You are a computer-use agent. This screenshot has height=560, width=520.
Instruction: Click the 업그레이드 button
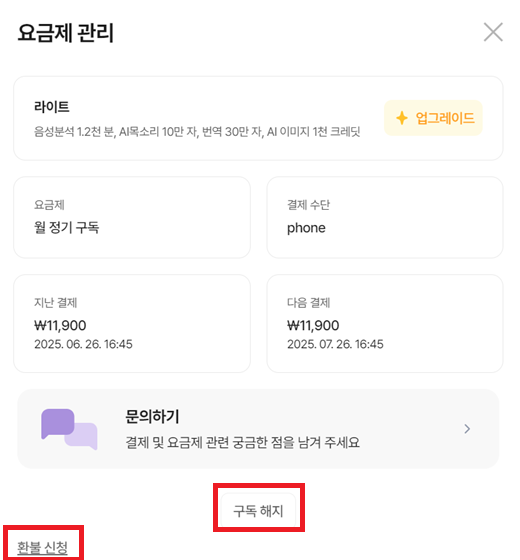click(x=433, y=118)
